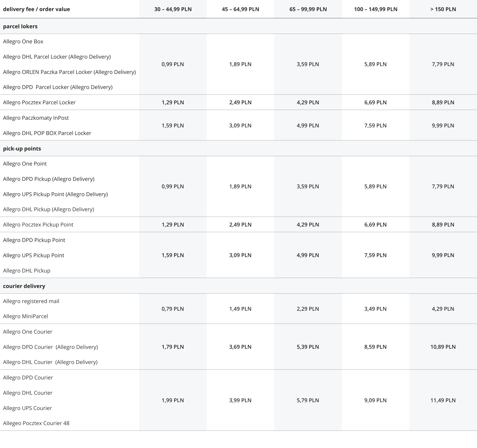The width and height of the screenshot is (477, 448).
Task: Click 'Allegro Pocztex Parcel Locker' row label
Action: click(39, 102)
